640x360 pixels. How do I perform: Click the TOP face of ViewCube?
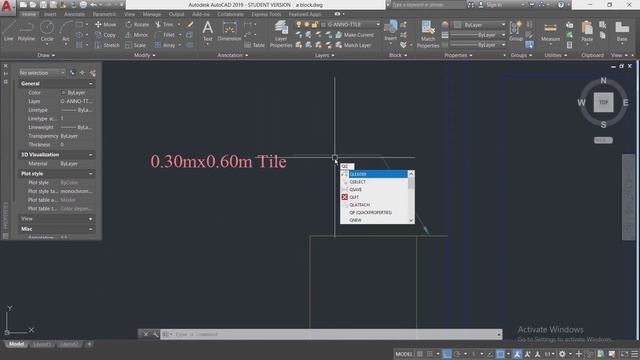point(603,102)
